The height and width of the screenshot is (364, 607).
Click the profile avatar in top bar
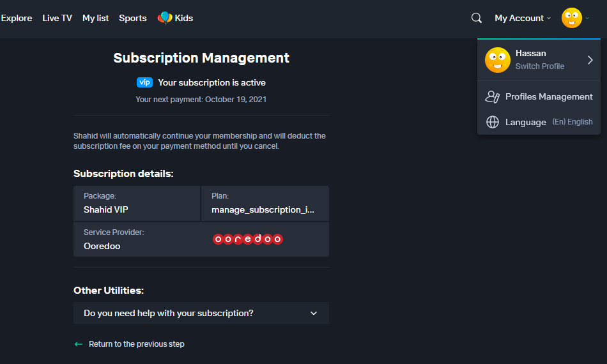pyautogui.click(x=572, y=18)
